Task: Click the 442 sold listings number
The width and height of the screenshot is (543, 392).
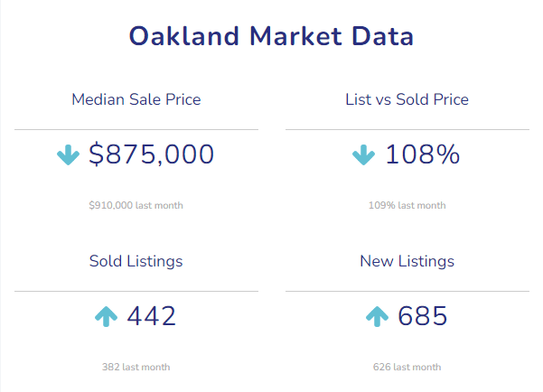Action: 151,316
